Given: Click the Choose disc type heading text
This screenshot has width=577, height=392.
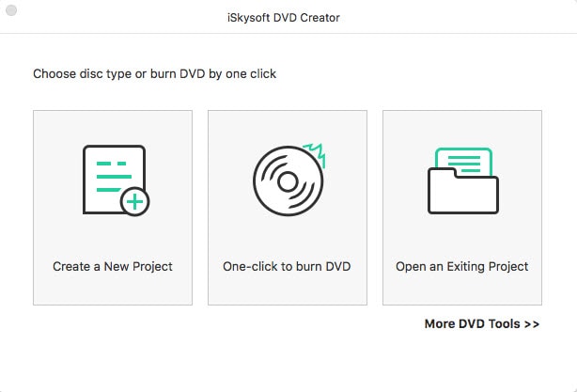Looking at the screenshot, I should click(x=154, y=73).
